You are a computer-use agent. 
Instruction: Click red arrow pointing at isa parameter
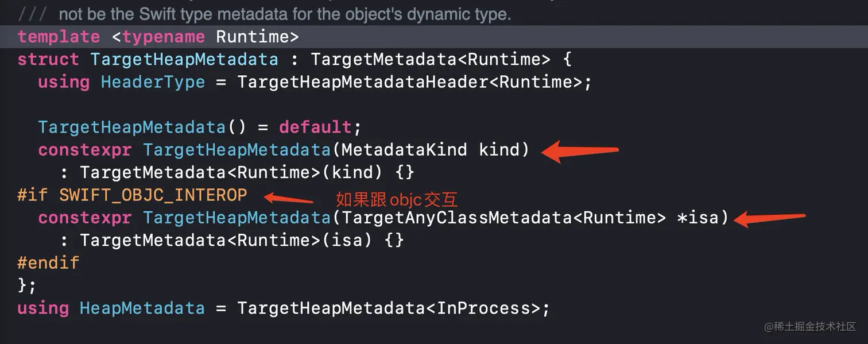tap(769, 218)
